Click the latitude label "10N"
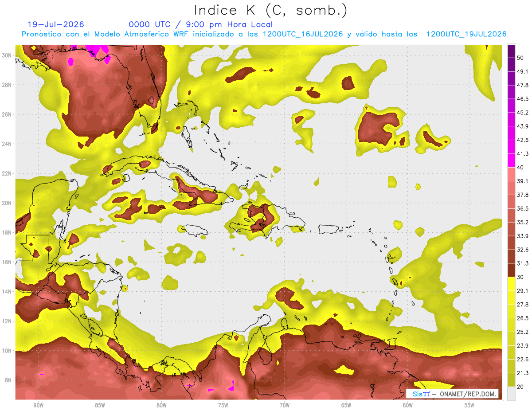532x411 pixels. [7, 351]
